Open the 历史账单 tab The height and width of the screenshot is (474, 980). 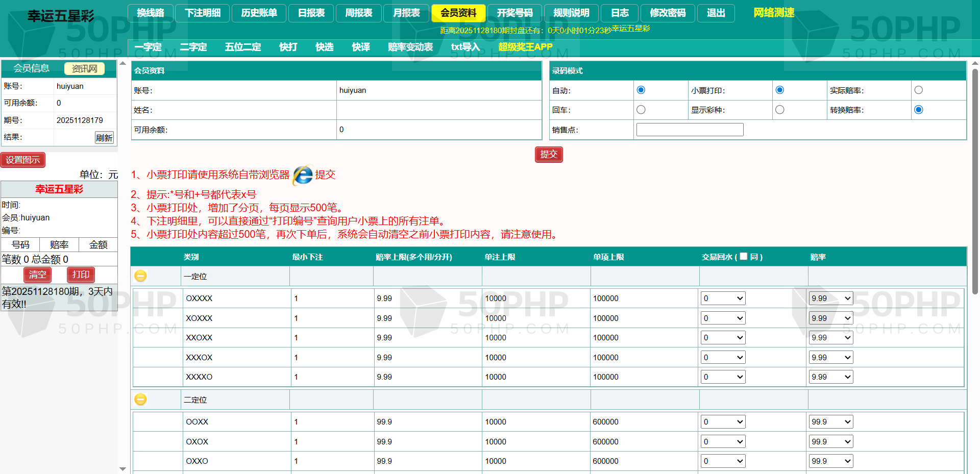259,13
